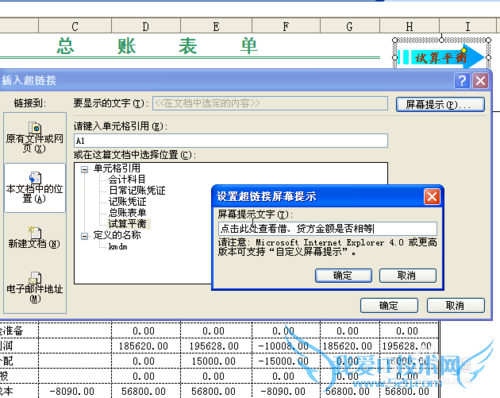Click column I header
The image size is (500, 398).
[x=468, y=26]
